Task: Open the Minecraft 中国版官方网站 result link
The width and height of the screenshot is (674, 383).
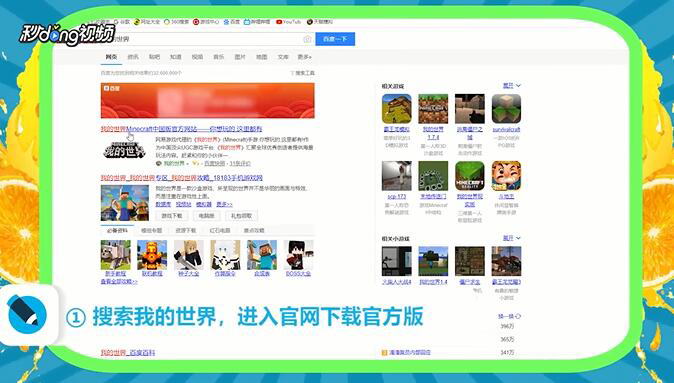Action: click(181, 129)
